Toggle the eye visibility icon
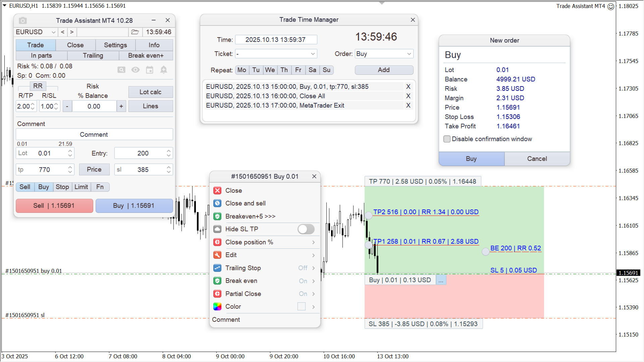644x362 pixels. (x=136, y=70)
